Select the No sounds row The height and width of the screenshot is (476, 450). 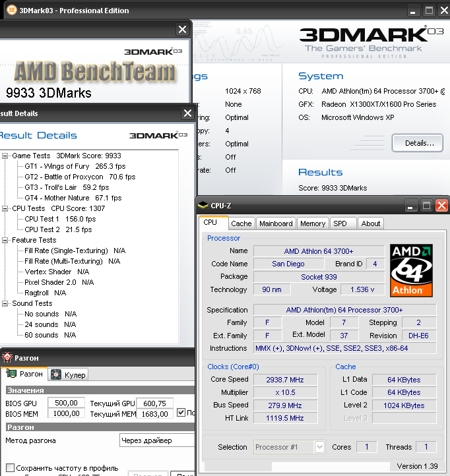(x=50, y=314)
